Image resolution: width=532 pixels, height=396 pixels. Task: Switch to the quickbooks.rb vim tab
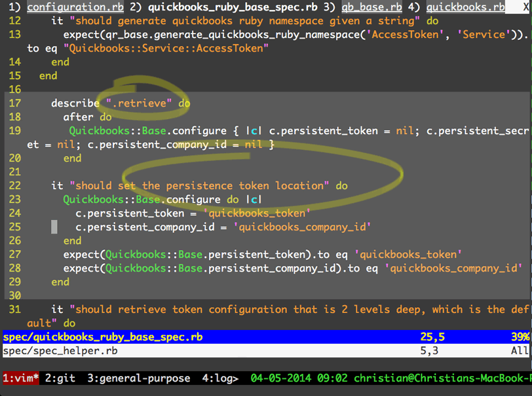(465, 7)
